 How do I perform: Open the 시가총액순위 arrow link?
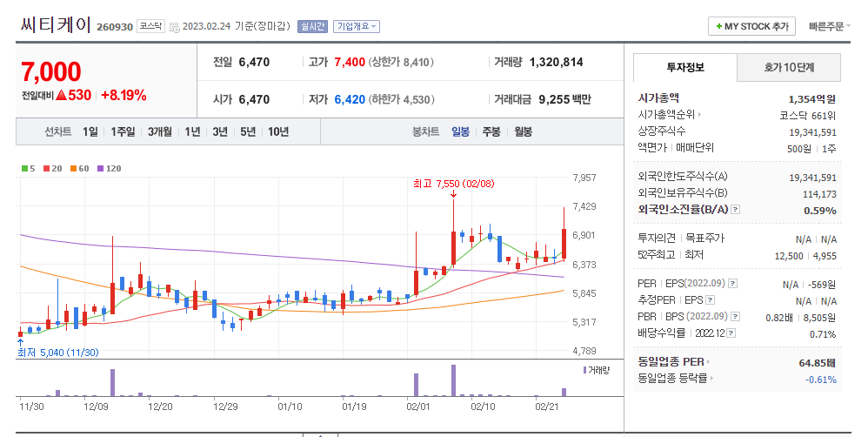(700, 115)
